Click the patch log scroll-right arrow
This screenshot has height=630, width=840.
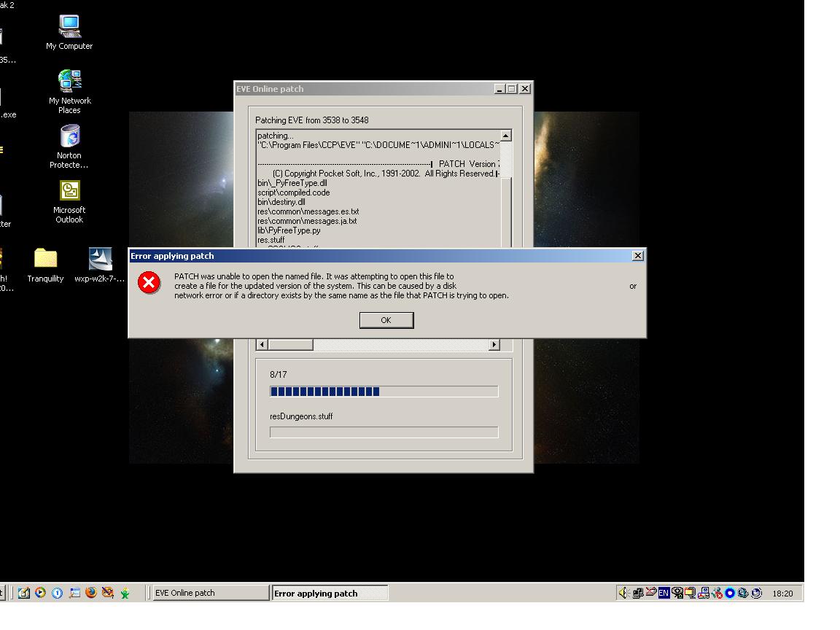point(494,344)
